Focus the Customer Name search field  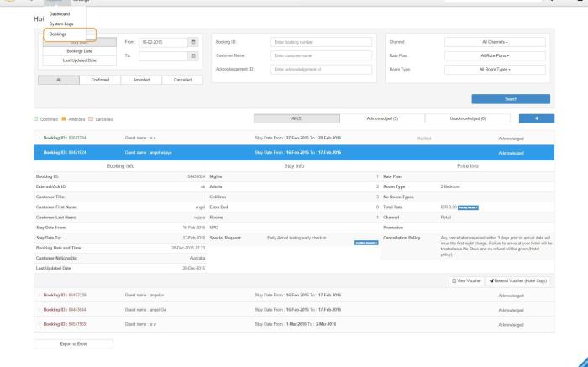coord(322,55)
